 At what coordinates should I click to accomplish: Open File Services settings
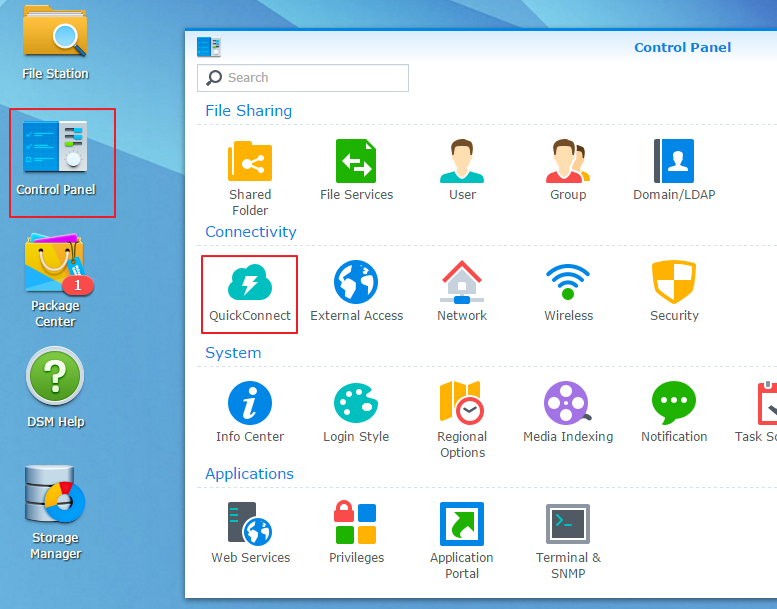point(356,170)
